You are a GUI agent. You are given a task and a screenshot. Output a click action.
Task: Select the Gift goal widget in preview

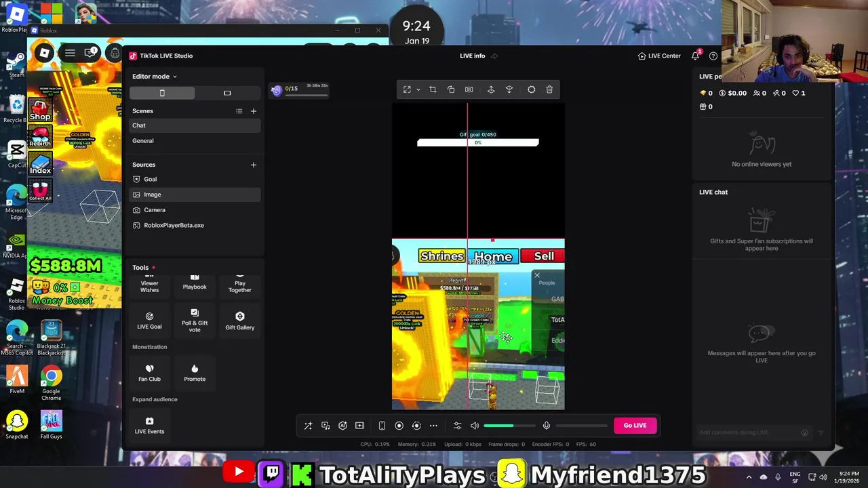pos(478,139)
